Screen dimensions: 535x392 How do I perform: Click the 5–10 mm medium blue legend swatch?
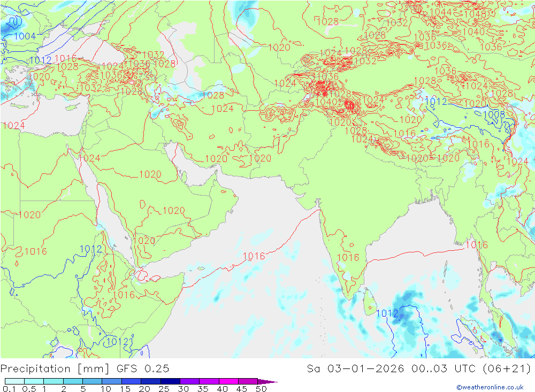92,381
